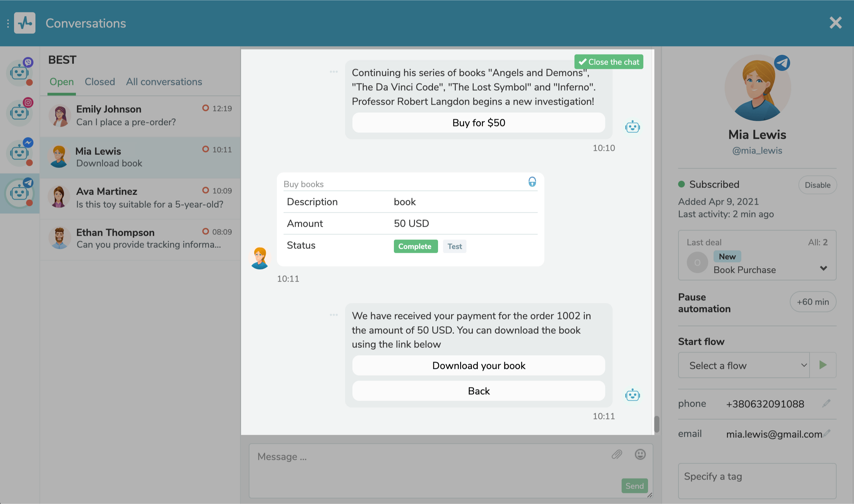Open the emoji picker
The height and width of the screenshot is (504, 854).
click(640, 455)
